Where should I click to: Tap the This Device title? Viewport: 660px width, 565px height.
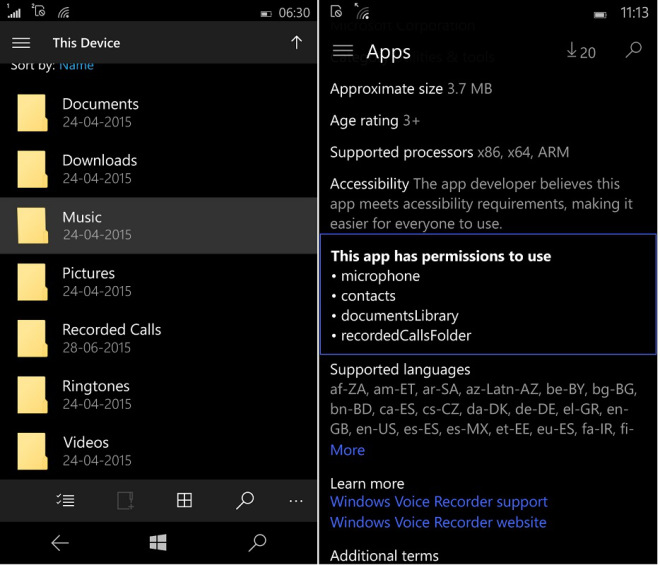(x=86, y=43)
